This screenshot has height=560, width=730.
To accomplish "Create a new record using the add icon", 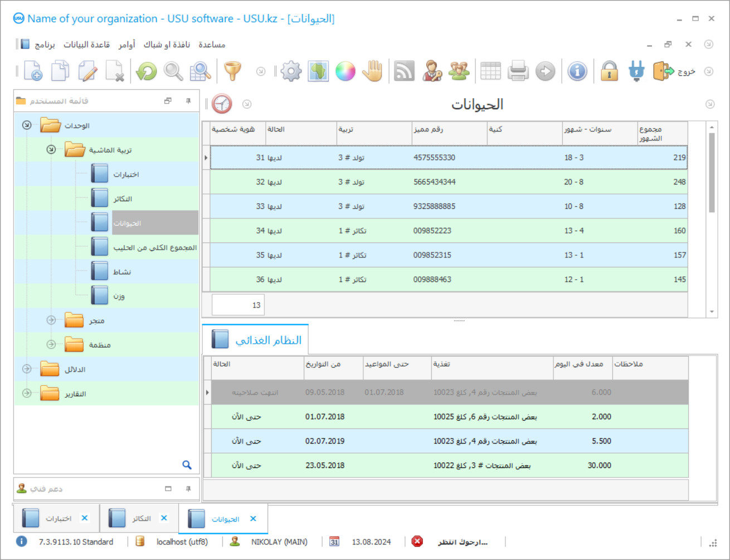I will 32,71.
